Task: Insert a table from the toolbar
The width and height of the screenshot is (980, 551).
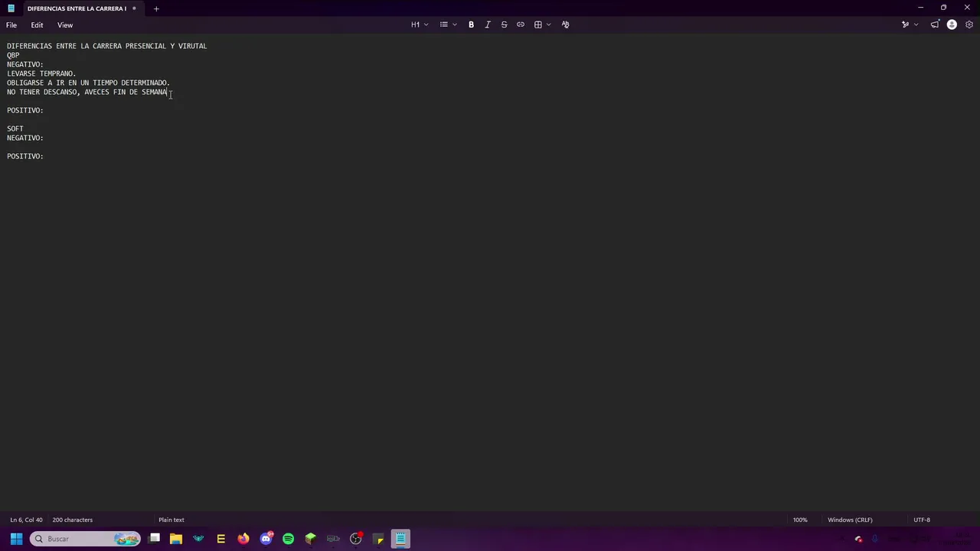Action: tap(538, 24)
